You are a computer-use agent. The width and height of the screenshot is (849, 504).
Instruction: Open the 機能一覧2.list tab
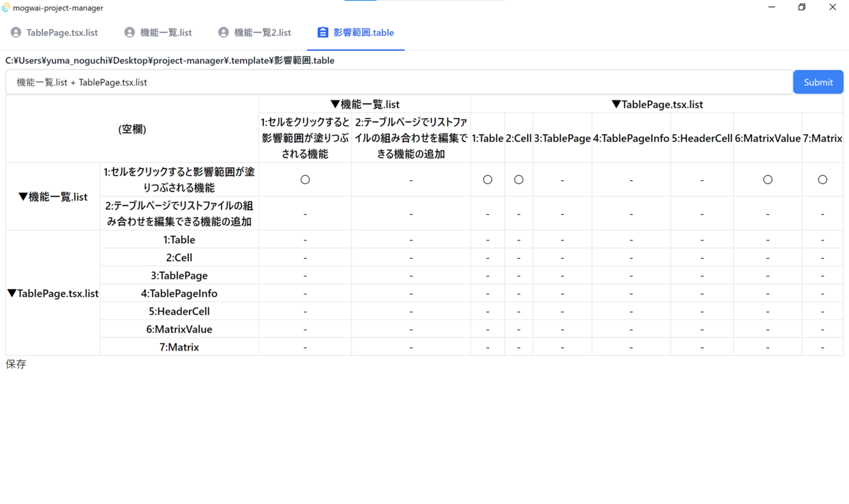(x=255, y=33)
